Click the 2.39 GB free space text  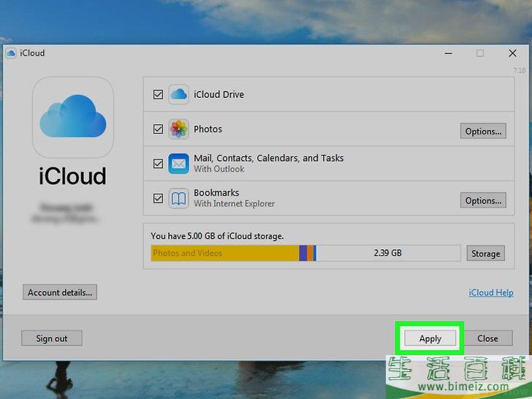point(388,253)
